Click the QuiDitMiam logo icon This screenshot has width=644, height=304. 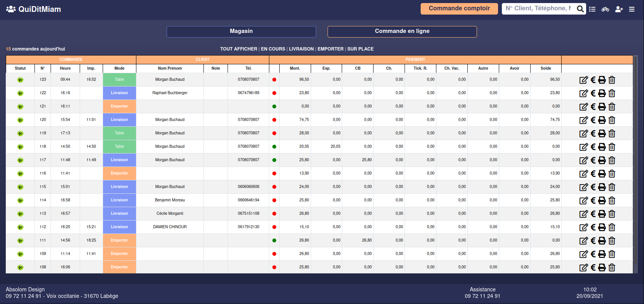pos(11,9)
